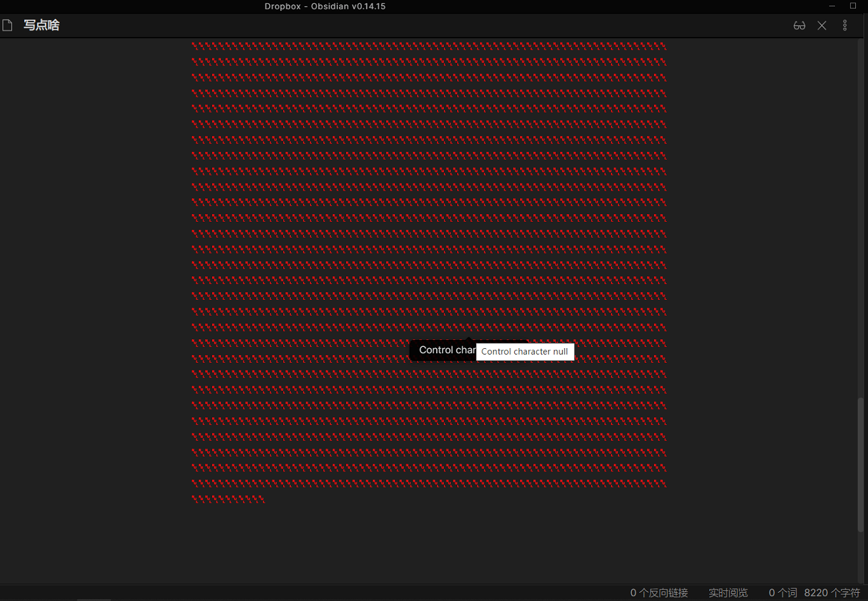
Task: Click the 8220 个字符 character count
Action: coord(832,593)
